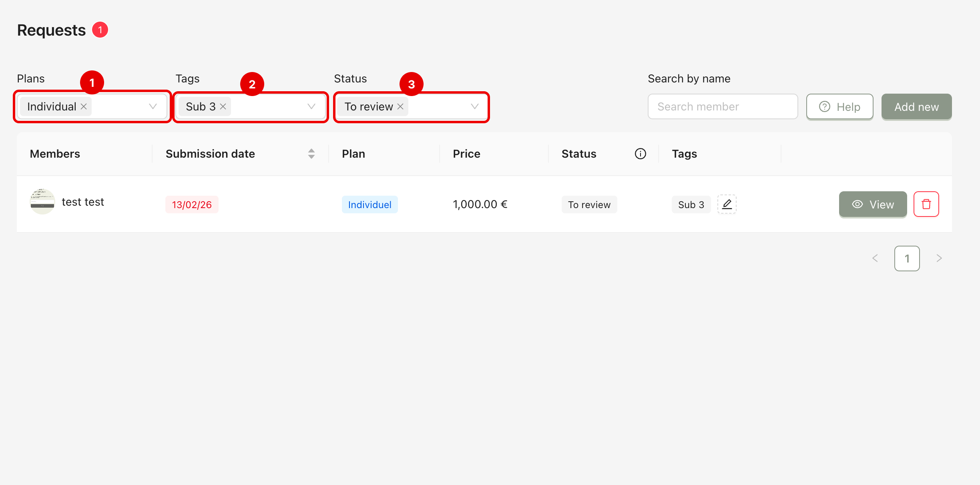This screenshot has height=485, width=980.
Task: View the test test request
Action: 873,204
